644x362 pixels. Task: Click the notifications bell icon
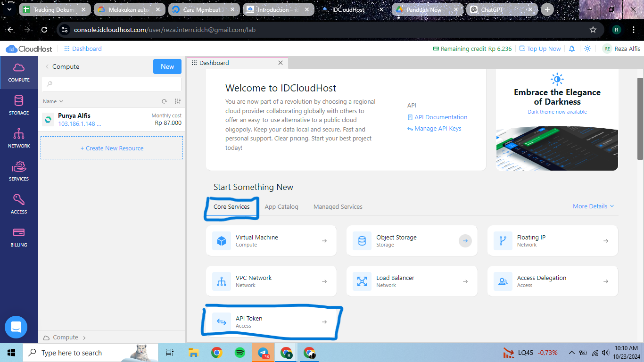572,49
